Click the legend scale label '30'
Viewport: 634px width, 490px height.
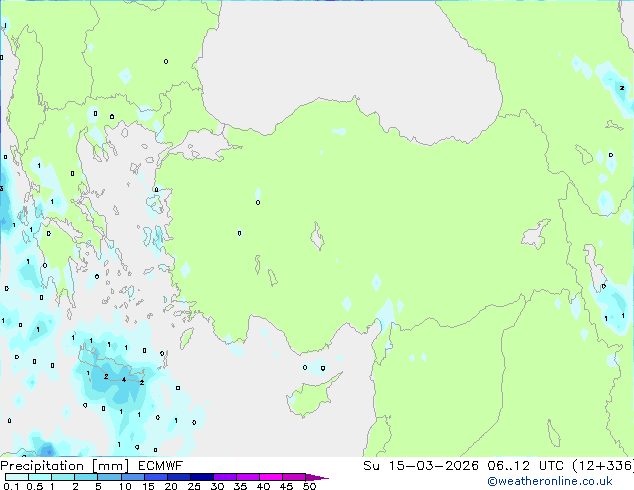coord(217,486)
